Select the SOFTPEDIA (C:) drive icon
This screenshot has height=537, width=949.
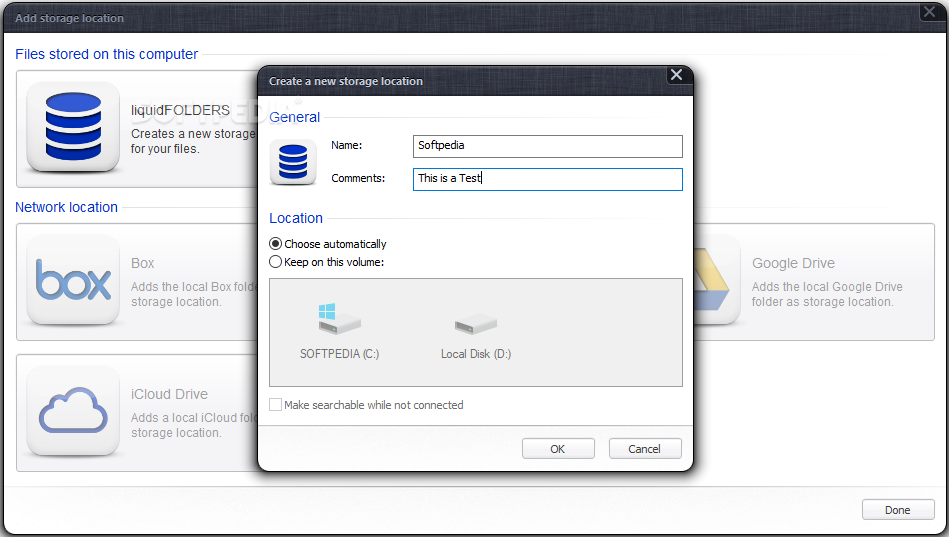point(339,319)
